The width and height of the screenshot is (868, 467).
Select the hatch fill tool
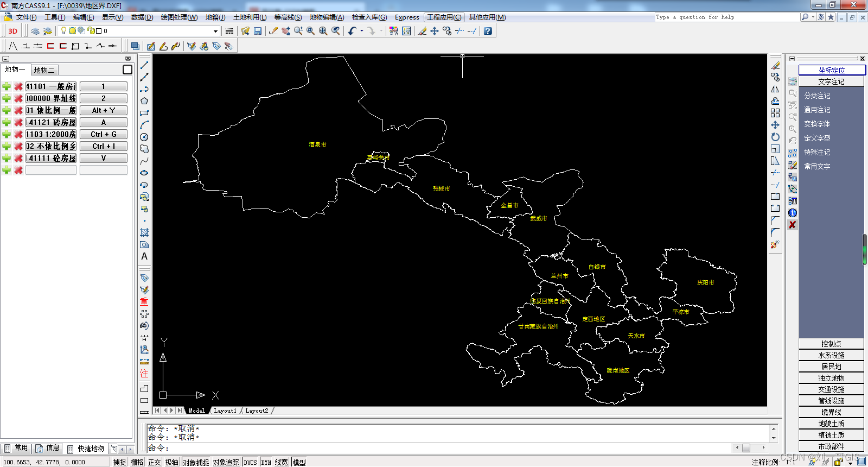tap(144, 232)
